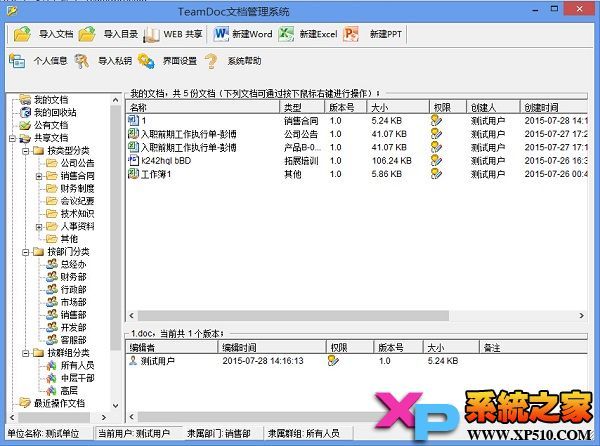Click tree panel vertical scrollbar thumb
The height and width of the screenshot is (446, 600).
click(x=116, y=228)
